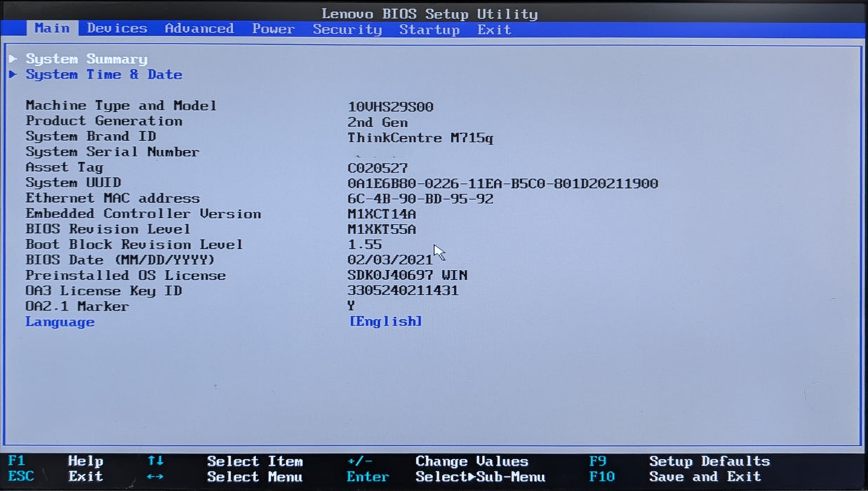Click asset tag value C020527
This screenshot has width=868, height=491.
[x=378, y=168]
